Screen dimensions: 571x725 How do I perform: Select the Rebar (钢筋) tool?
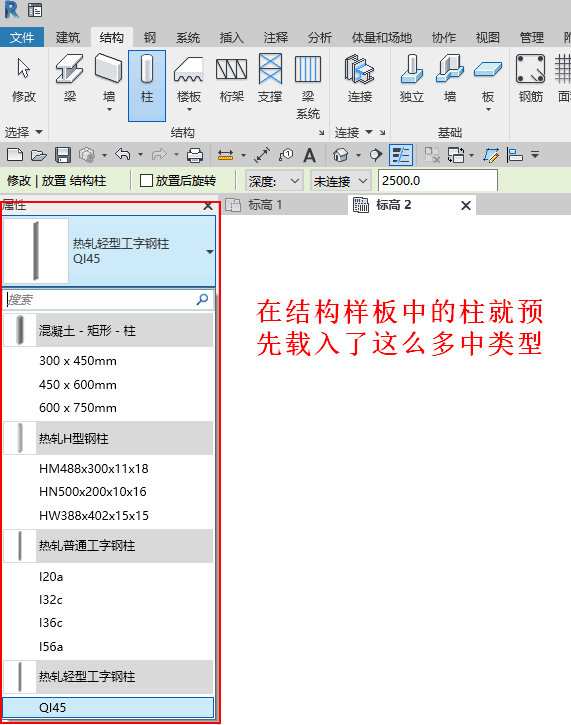tap(530, 80)
